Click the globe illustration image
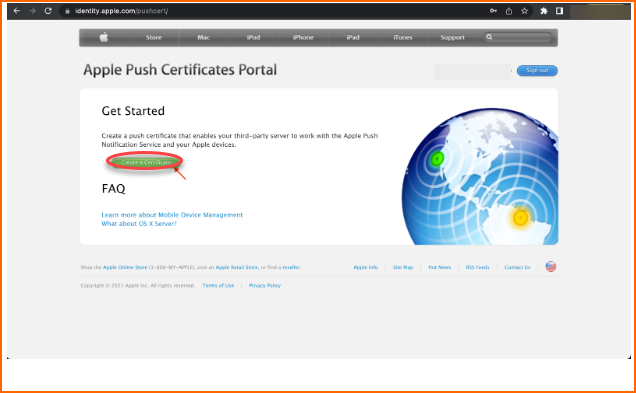Image resolution: width=636 pixels, height=393 pixels. tap(480, 176)
